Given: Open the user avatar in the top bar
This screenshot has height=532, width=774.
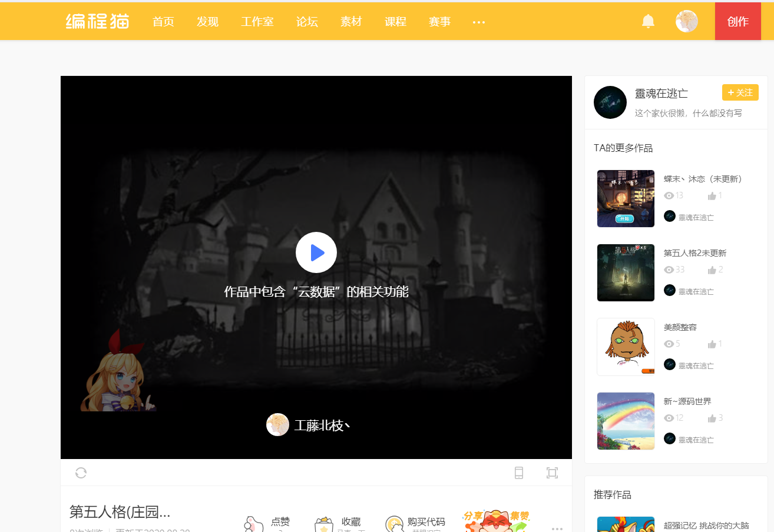Looking at the screenshot, I should (x=687, y=22).
